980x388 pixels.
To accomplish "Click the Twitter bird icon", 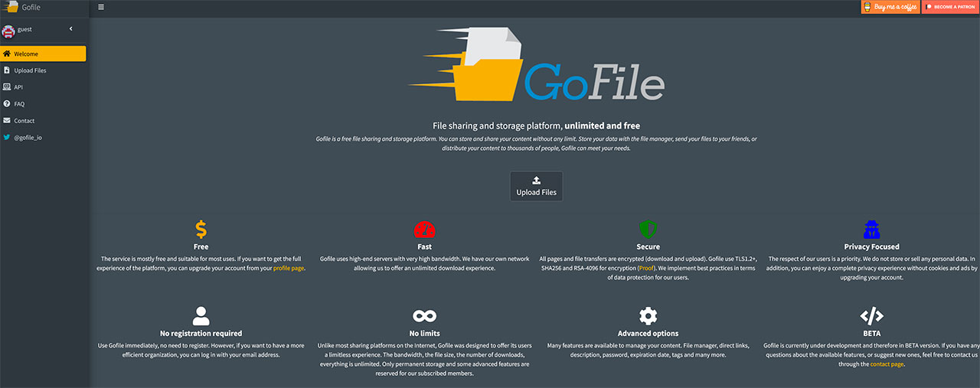I will pos(7,138).
